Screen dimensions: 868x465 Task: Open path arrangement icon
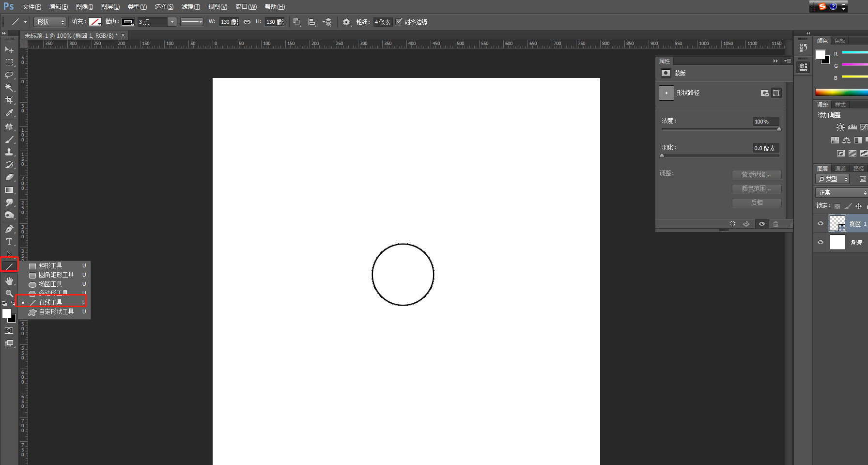click(x=327, y=22)
